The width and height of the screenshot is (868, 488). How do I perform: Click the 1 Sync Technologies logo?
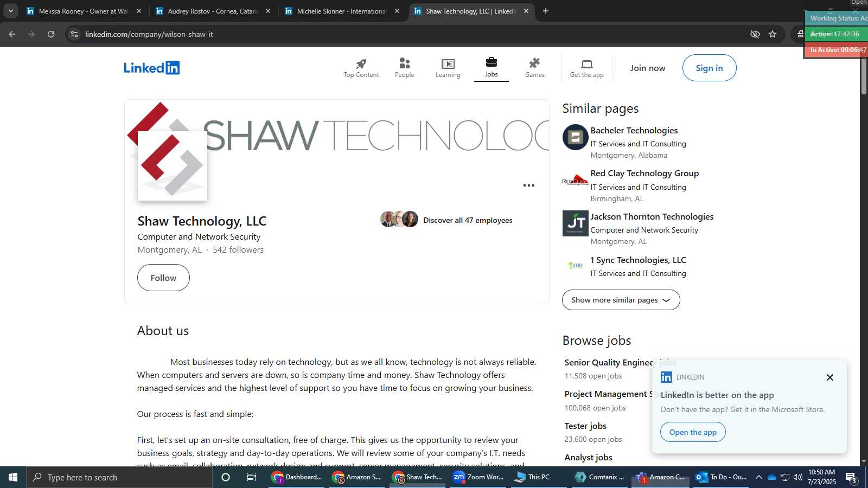point(575,266)
